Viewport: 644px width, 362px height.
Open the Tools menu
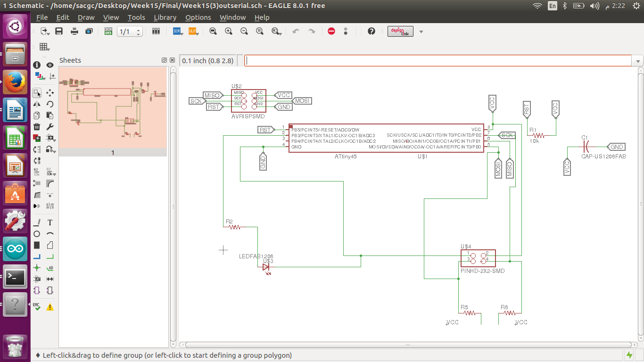(136, 17)
